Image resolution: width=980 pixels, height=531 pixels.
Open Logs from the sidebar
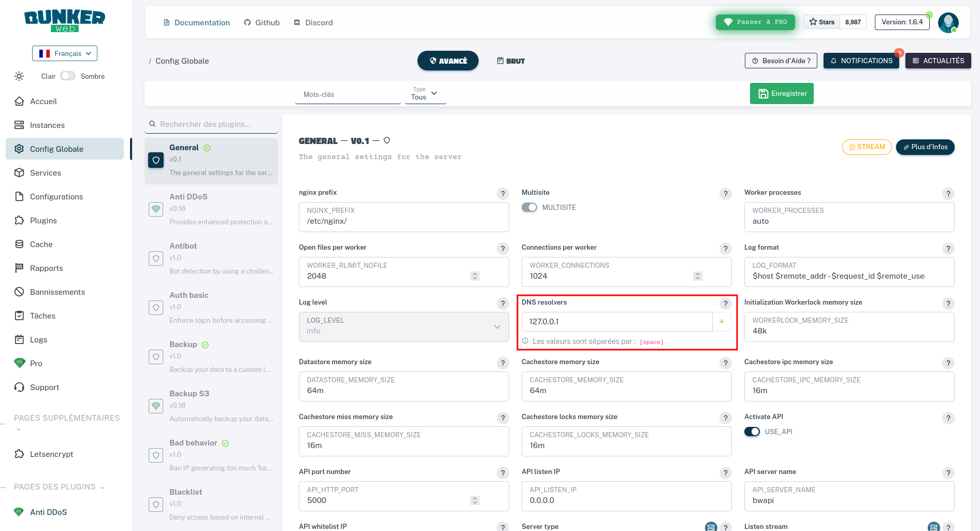[x=38, y=339]
